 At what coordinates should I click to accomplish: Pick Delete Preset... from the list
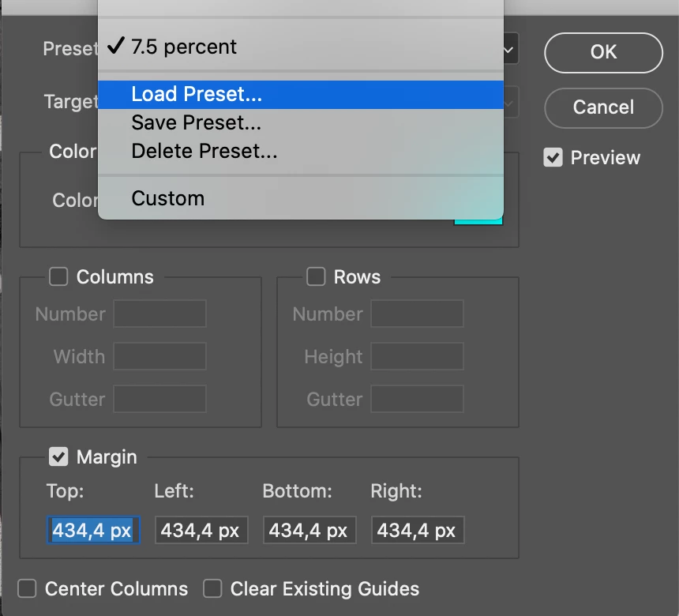[204, 151]
